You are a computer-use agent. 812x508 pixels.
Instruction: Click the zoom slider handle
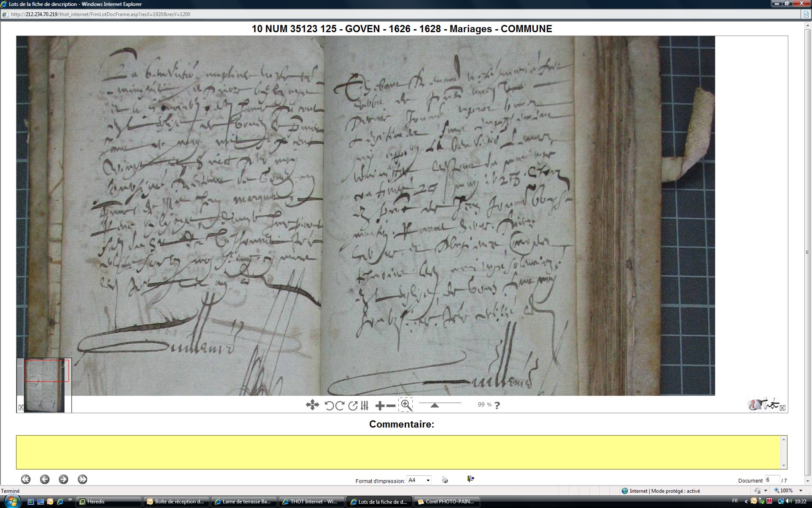[434, 405]
